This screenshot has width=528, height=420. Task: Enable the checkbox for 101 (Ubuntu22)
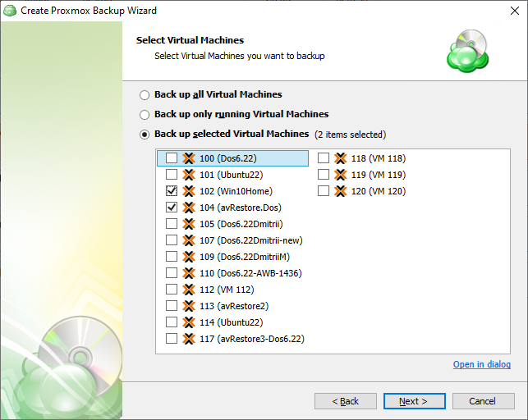coord(172,175)
